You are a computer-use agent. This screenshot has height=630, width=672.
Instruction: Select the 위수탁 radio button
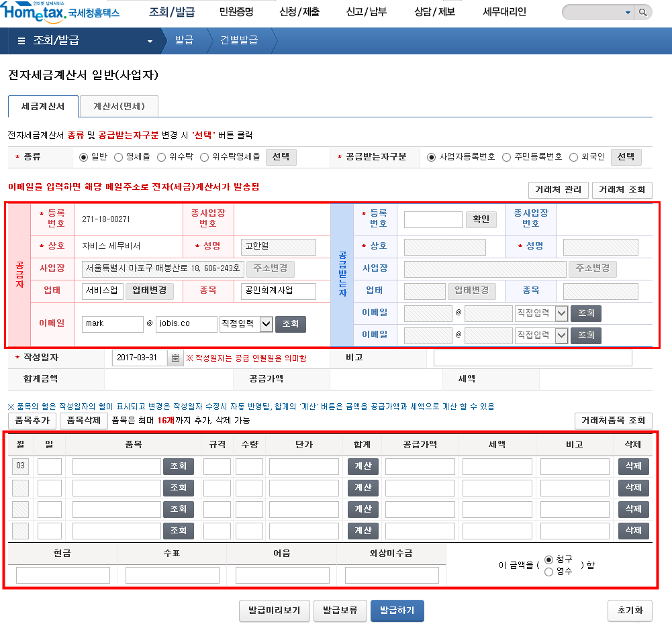[161, 157]
